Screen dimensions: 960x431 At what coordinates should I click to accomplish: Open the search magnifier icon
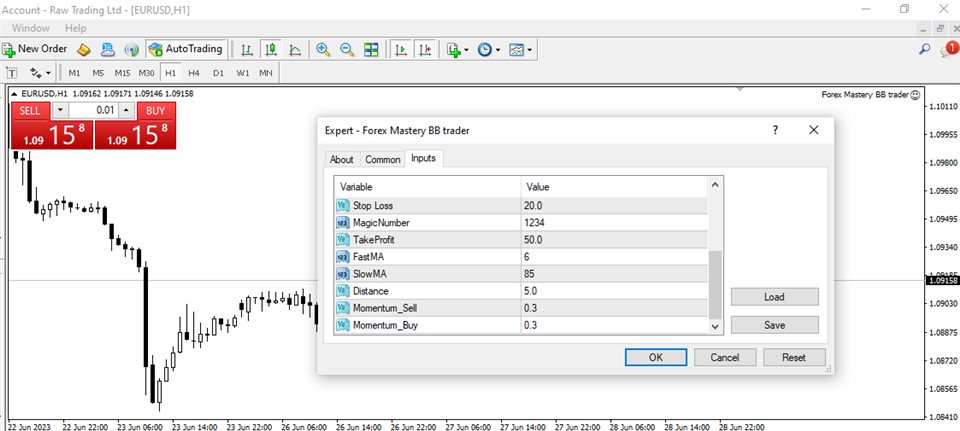pyautogui.click(x=924, y=50)
